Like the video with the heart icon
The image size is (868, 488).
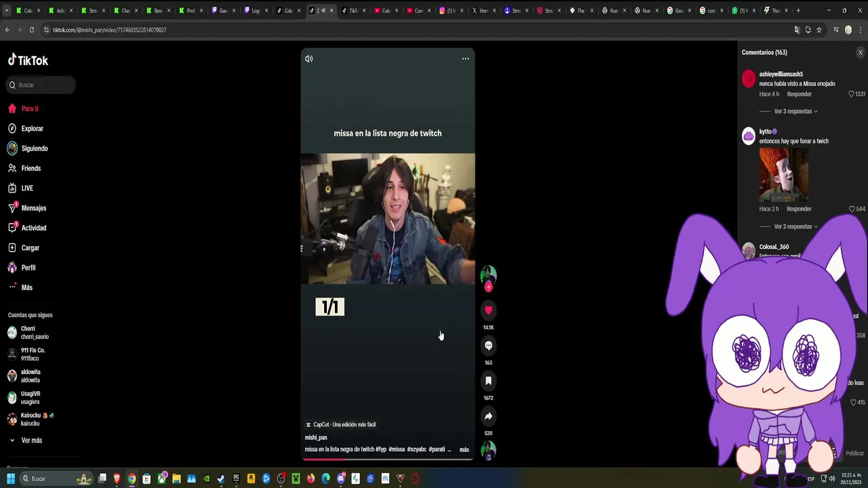click(x=488, y=310)
